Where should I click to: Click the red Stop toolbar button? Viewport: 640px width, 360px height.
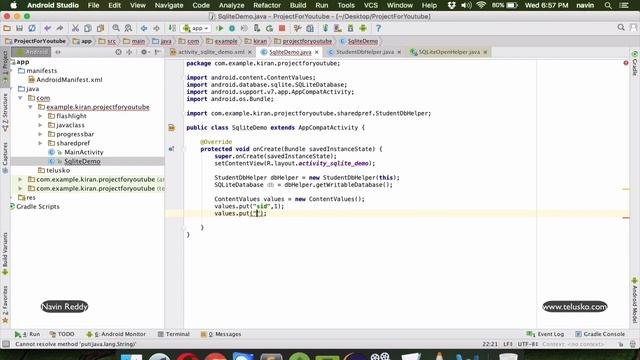tap(282, 28)
